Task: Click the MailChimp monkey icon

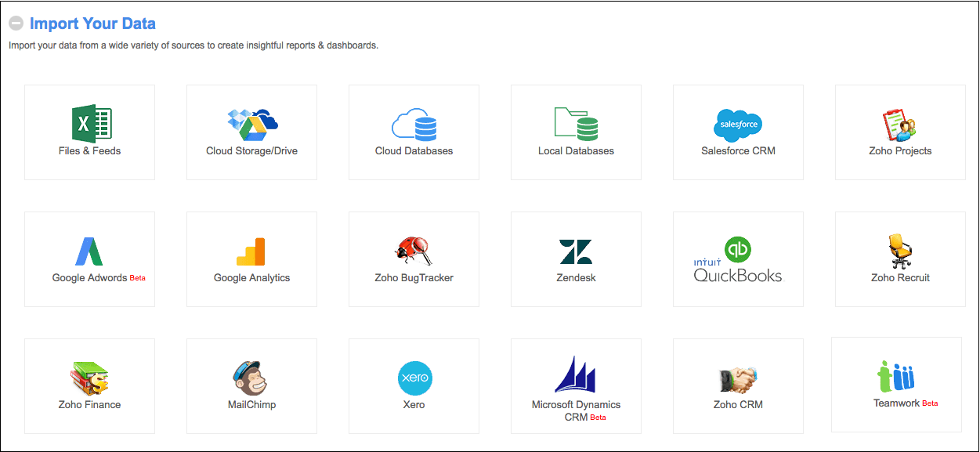Action: (250, 378)
